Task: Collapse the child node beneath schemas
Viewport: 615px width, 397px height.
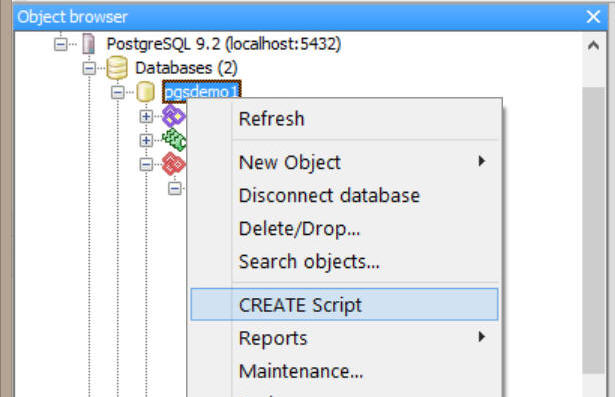Action: [x=175, y=188]
